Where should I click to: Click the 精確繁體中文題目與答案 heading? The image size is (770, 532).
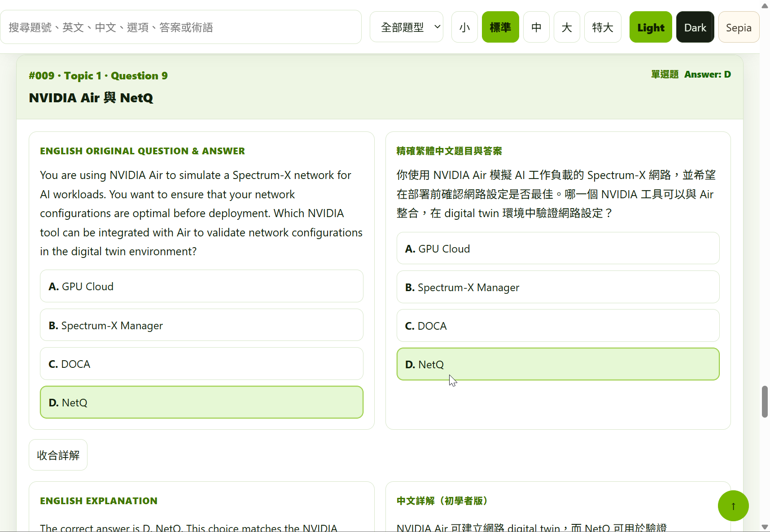pos(449,151)
